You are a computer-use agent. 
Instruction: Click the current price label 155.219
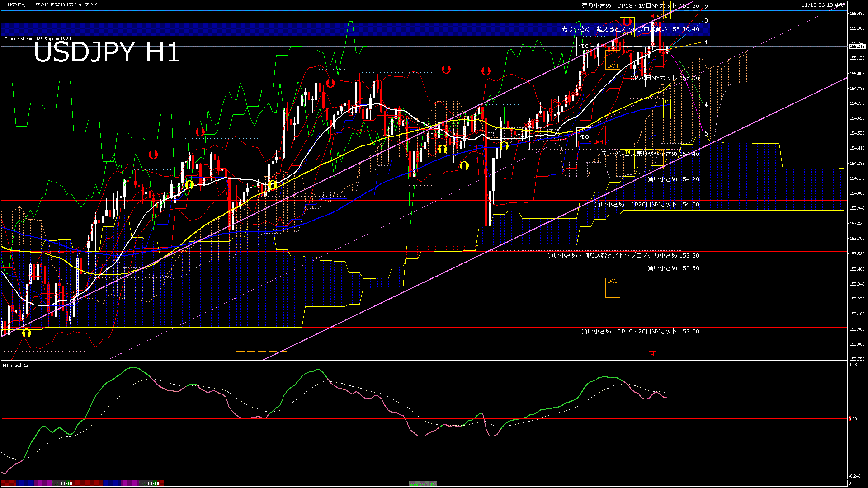pos(857,46)
